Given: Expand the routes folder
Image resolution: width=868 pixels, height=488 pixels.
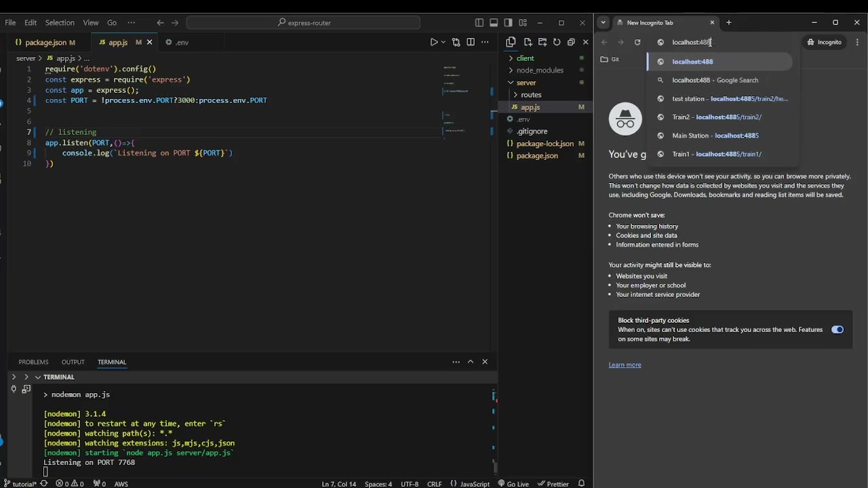Looking at the screenshot, I should [531, 95].
